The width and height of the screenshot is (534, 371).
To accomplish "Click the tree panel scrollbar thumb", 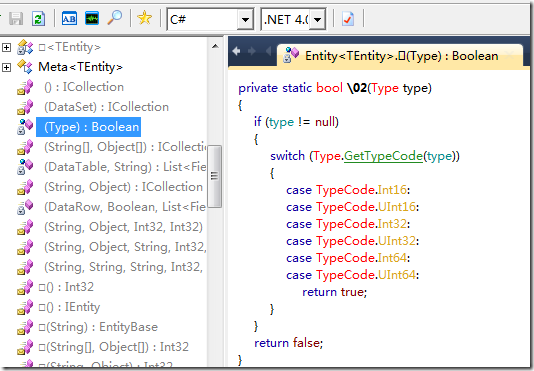I will coord(215,176).
